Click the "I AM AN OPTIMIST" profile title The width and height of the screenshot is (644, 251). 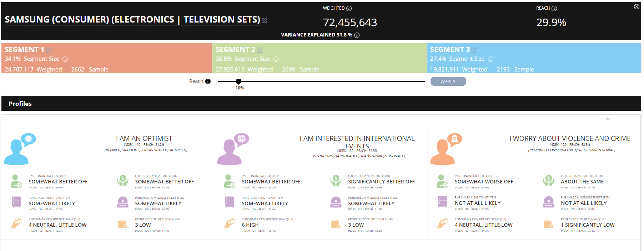click(x=144, y=139)
